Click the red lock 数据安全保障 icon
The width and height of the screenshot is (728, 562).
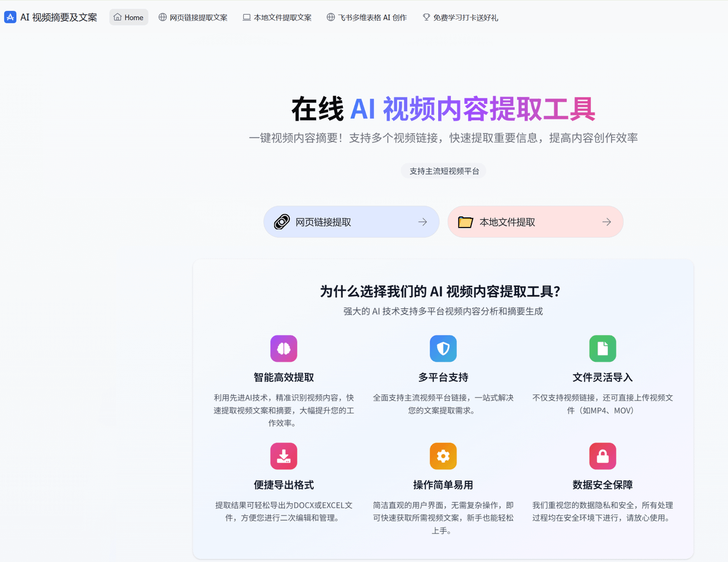click(x=602, y=456)
